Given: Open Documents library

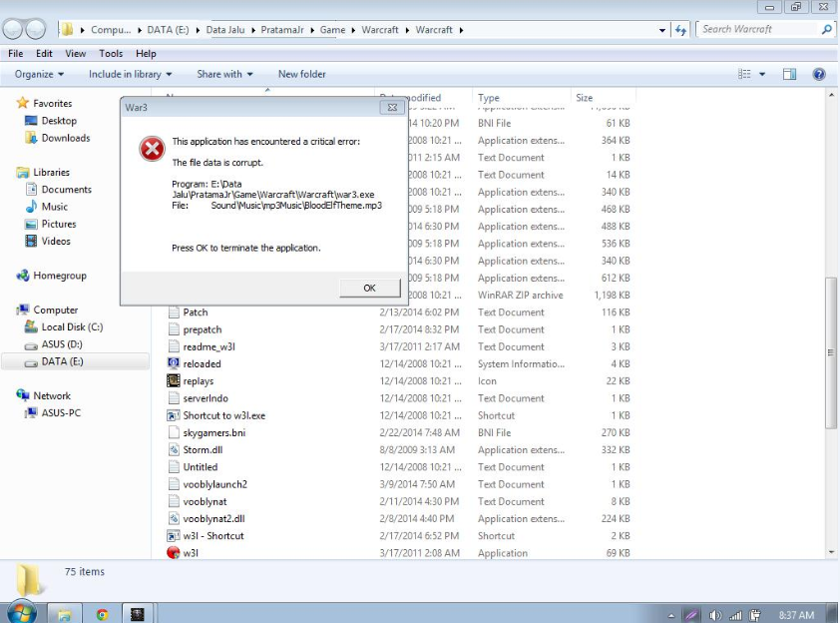Looking at the screenshot, I should click(67, 190).
